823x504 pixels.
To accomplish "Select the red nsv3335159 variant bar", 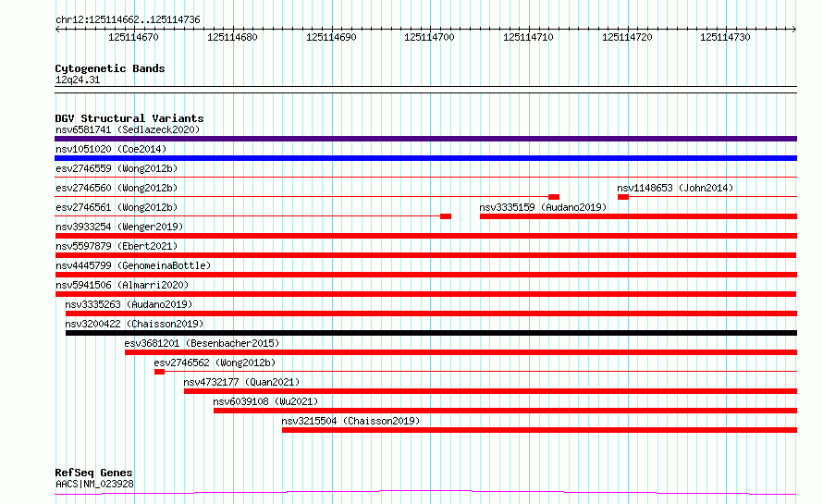I will 638,216.
